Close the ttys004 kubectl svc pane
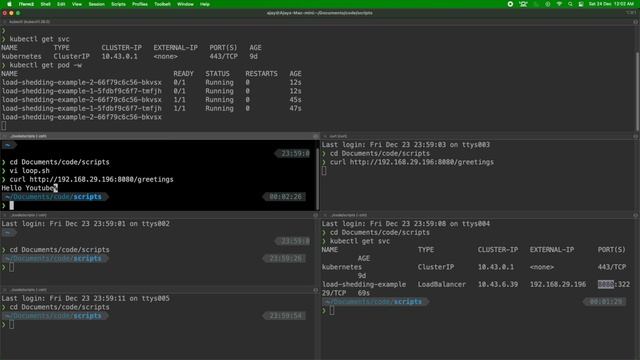 pyautogui.click(x=325, y=215)
